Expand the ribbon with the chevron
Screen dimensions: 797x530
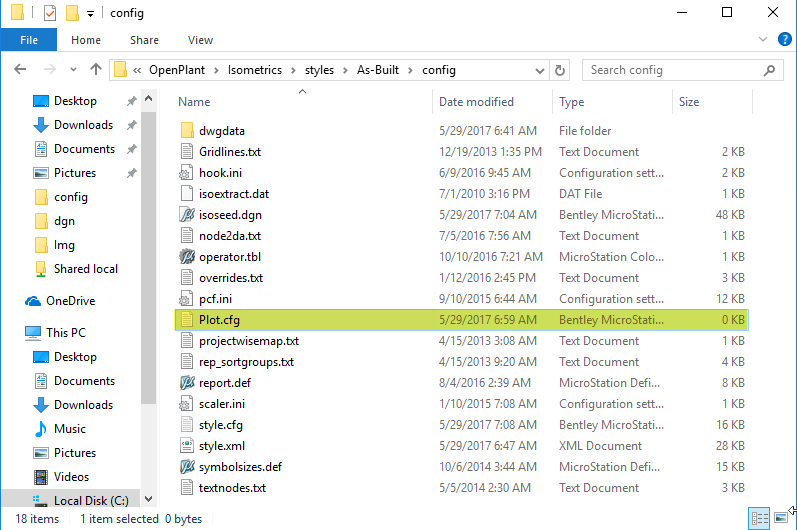point(762,39)
